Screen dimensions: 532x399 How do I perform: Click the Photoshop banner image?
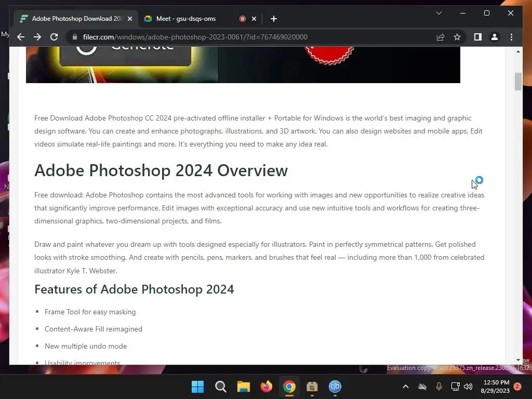(x=243, y=65)
